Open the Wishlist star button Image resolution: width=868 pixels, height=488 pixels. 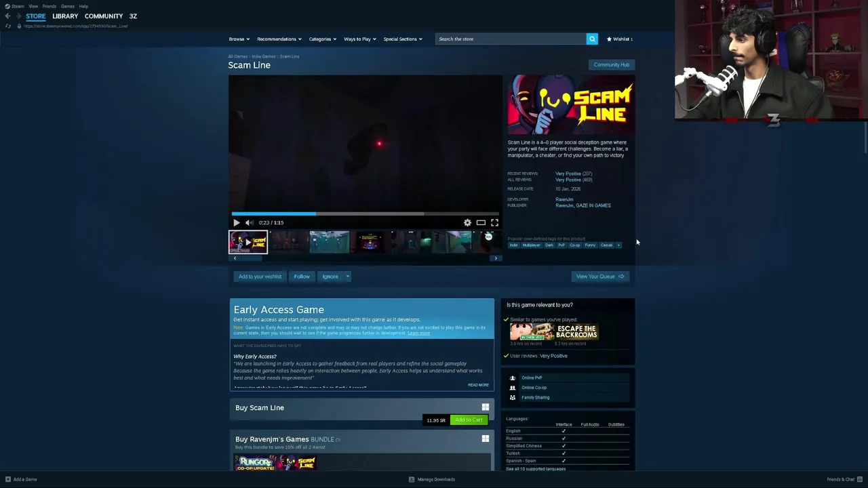point(620,39)
